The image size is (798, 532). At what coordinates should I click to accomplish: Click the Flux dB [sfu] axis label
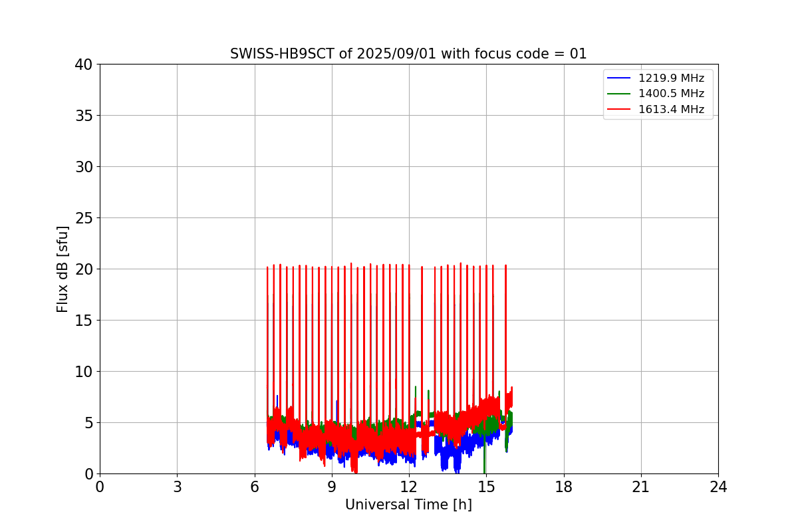tap(63, 269)
